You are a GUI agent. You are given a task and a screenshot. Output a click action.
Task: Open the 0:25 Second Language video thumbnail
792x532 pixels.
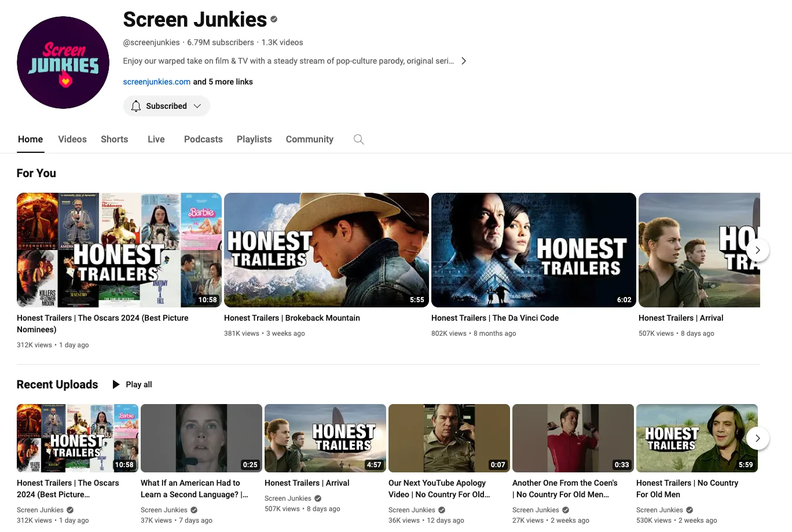(x=201, y=438)
